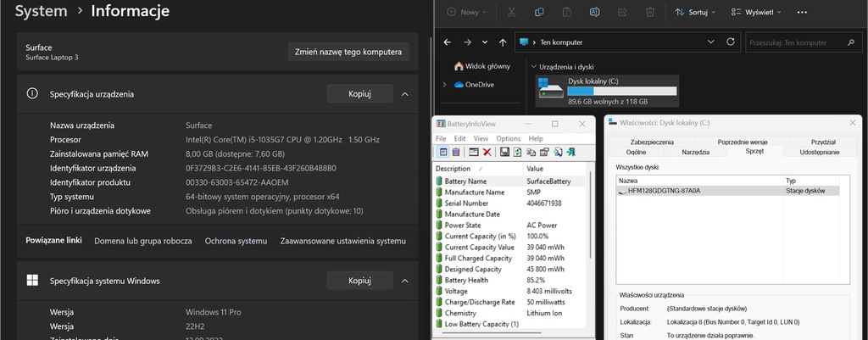Open the Edit menu in BatteryInfoView
Viewport: 868px width, 340px height.
[x=460, y=138]
